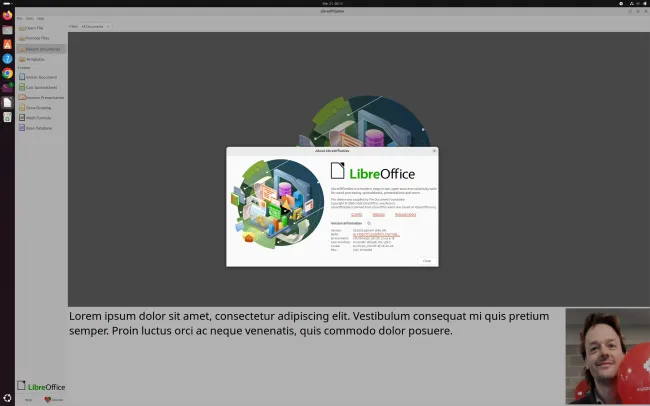Expand the All Documents filter dropdown
The height and width of the screenshot is (406, 650).
[95, 27]
